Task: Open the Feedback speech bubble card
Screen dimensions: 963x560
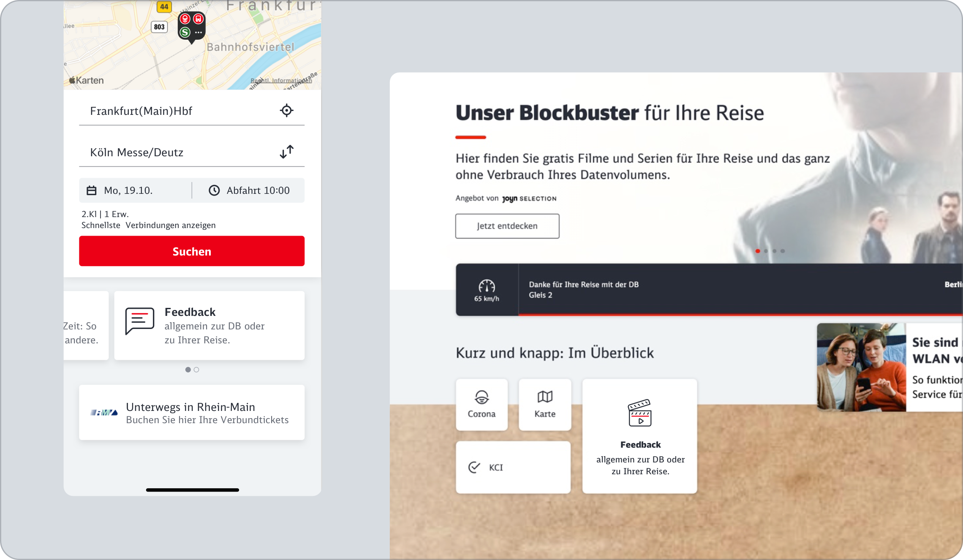Action: 209,325
